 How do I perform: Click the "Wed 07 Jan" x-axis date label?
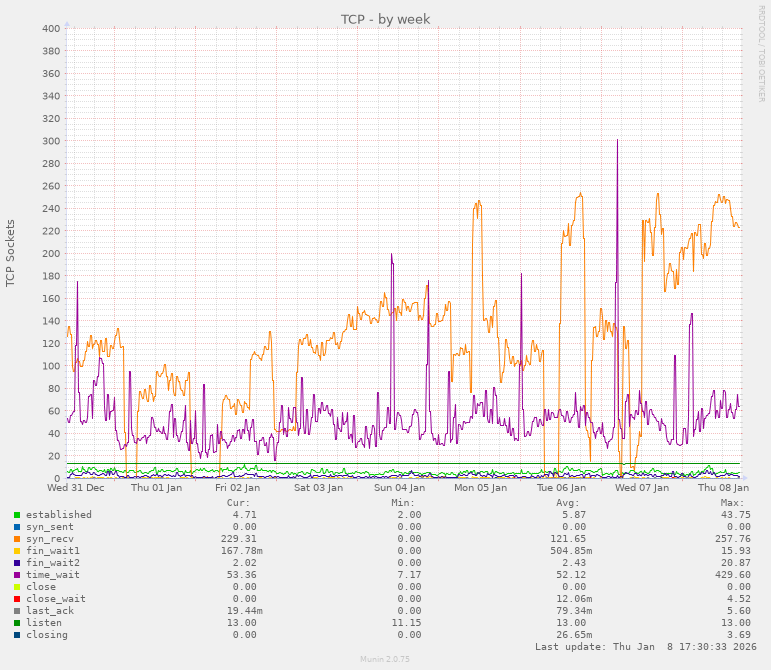pyautogui.click(x=641, y=488)
